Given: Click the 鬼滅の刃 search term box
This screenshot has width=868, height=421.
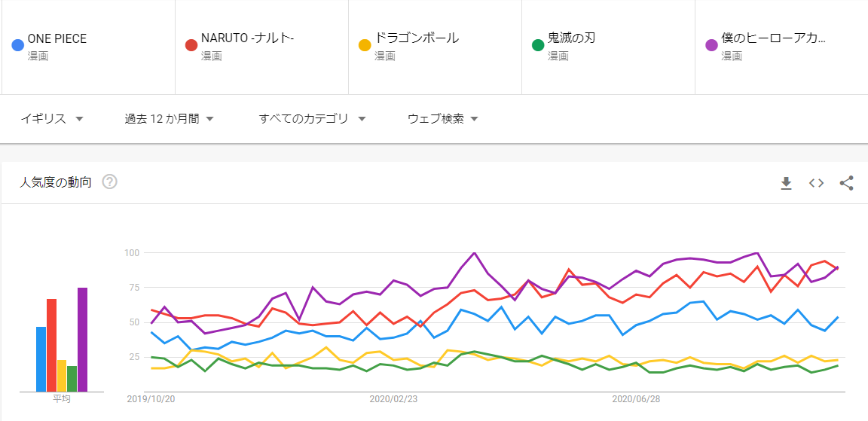Looking at the screenshot, I should 571,38.
